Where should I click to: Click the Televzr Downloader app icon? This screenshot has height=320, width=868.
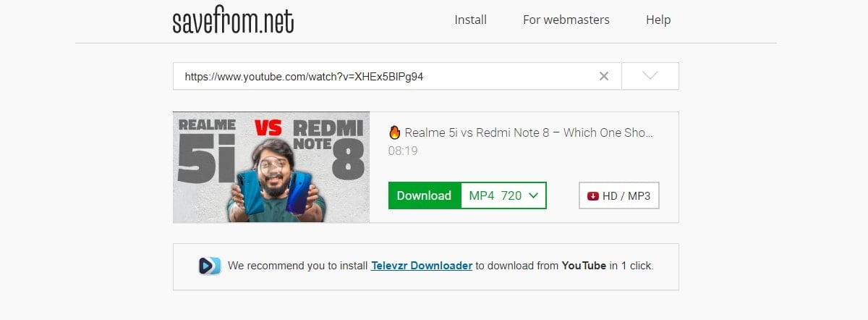tap(209, 266)
